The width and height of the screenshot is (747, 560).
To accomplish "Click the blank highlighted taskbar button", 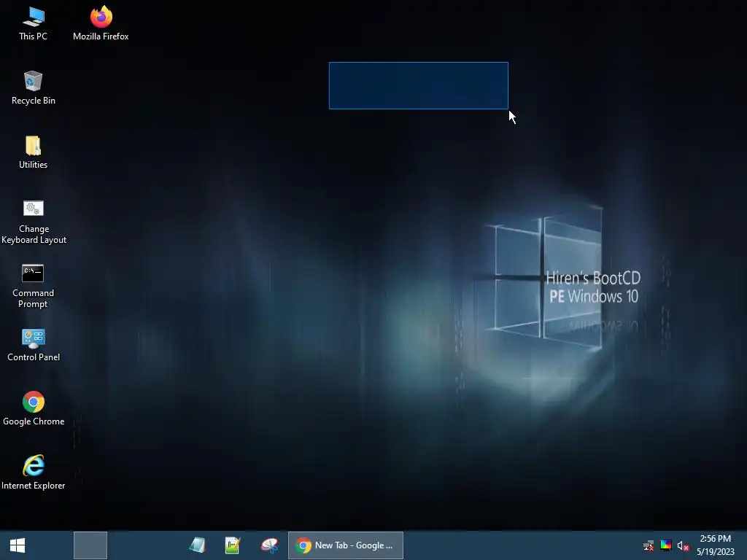I will (90, 545).
